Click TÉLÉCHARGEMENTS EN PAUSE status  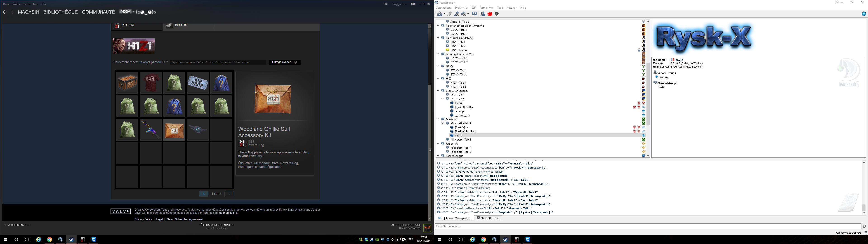(x=216, y=225)
